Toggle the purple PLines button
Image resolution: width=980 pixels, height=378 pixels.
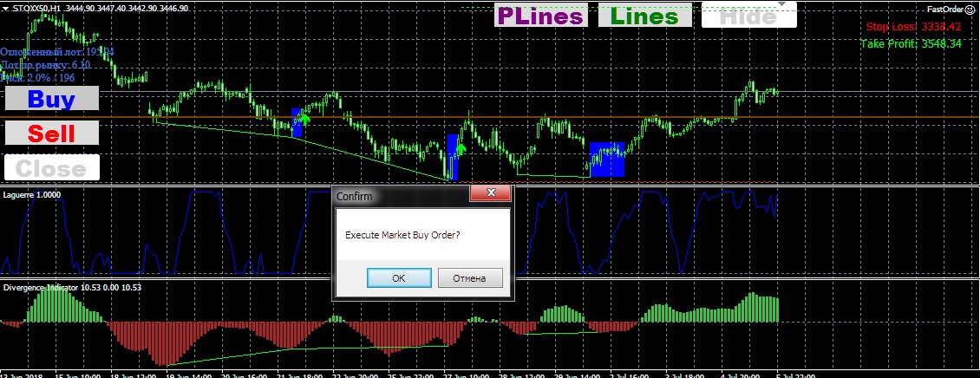541,16
